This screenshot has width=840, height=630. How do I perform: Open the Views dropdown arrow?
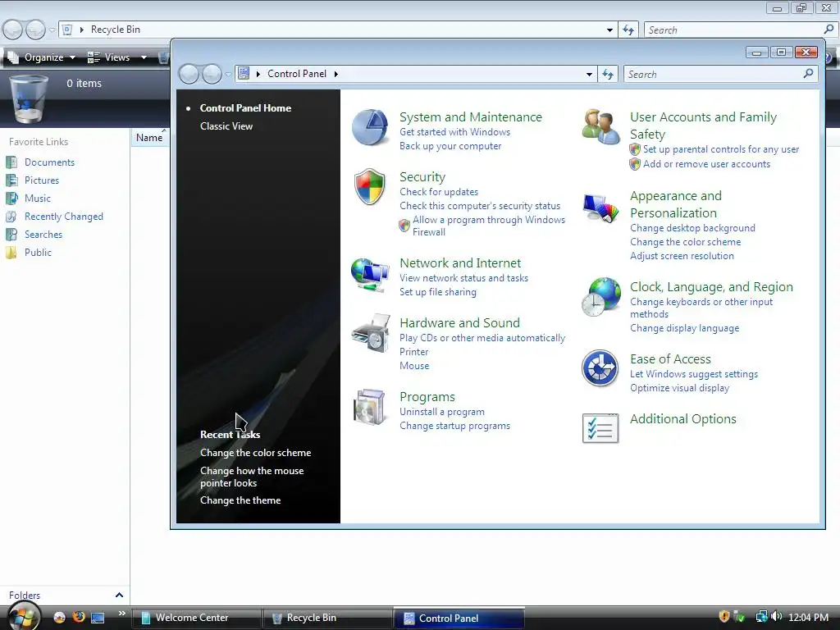click(144, 57)
